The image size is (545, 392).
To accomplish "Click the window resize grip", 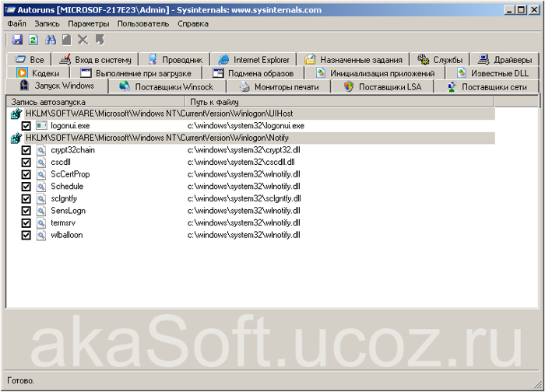I will (x=538, y=384).
